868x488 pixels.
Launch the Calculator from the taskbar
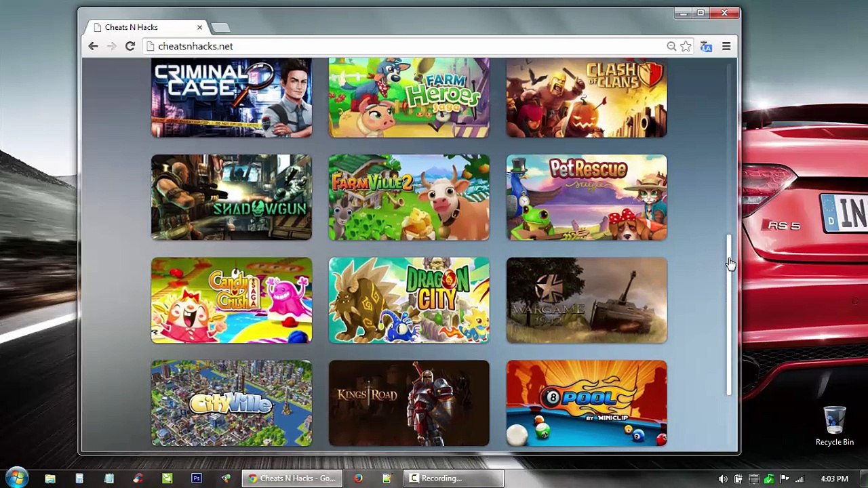click(79, 479)
